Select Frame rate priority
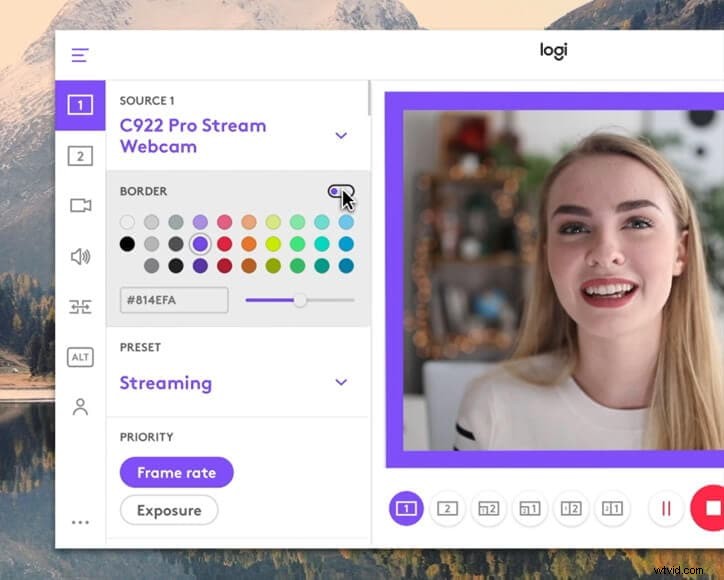724x580 pixels. click(x=176, y=473)
